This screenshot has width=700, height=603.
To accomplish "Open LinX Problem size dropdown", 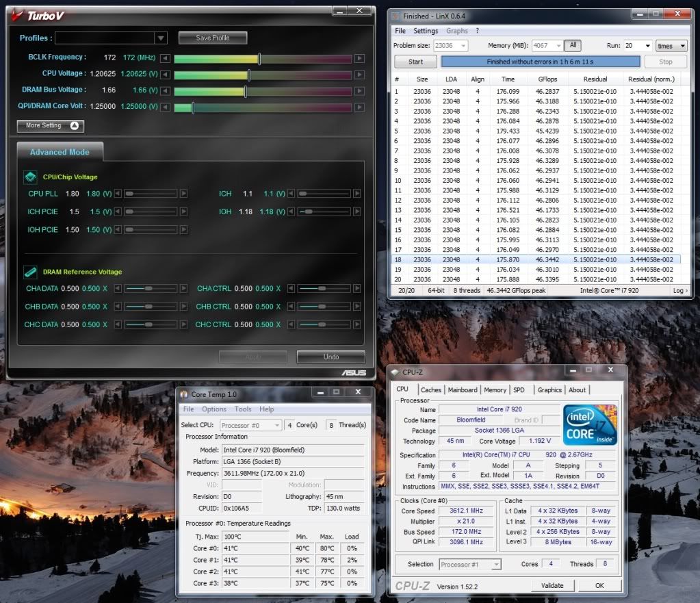I will pyautogui.click(x=463, y=46).
